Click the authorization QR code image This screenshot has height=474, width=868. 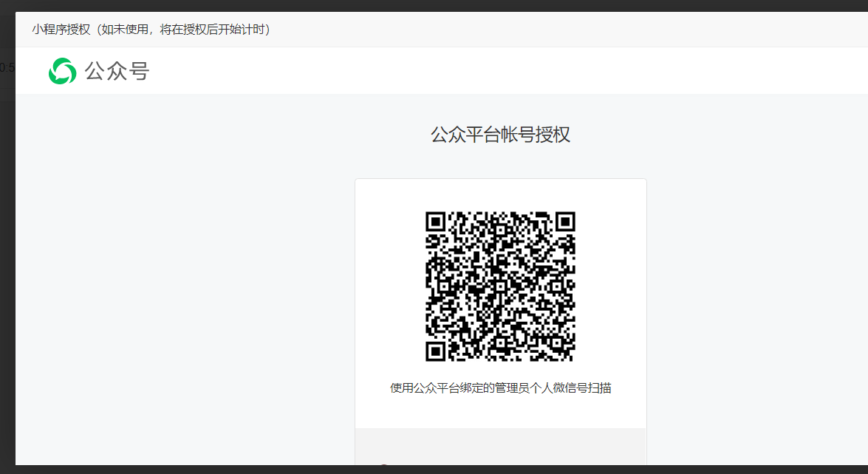[500, 287]
